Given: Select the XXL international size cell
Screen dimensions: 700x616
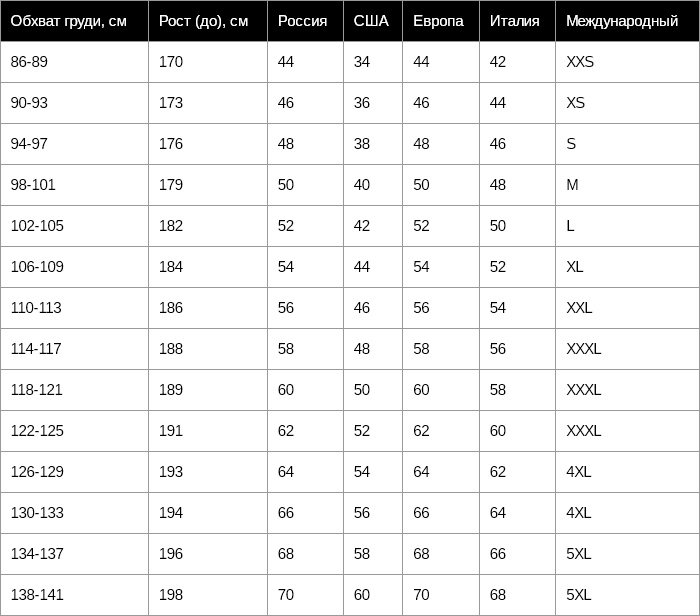Looking at the screenshot, I should tap(579, 308).
